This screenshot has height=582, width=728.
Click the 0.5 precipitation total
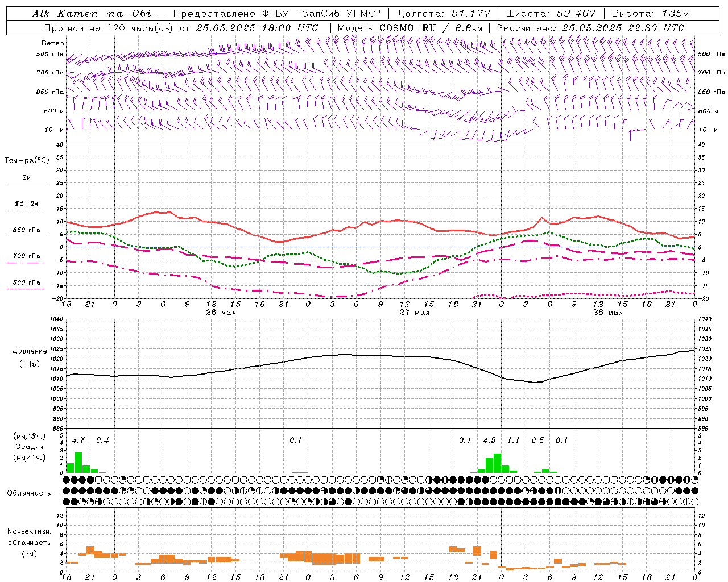pyautogui.click(x=537, y=440)
